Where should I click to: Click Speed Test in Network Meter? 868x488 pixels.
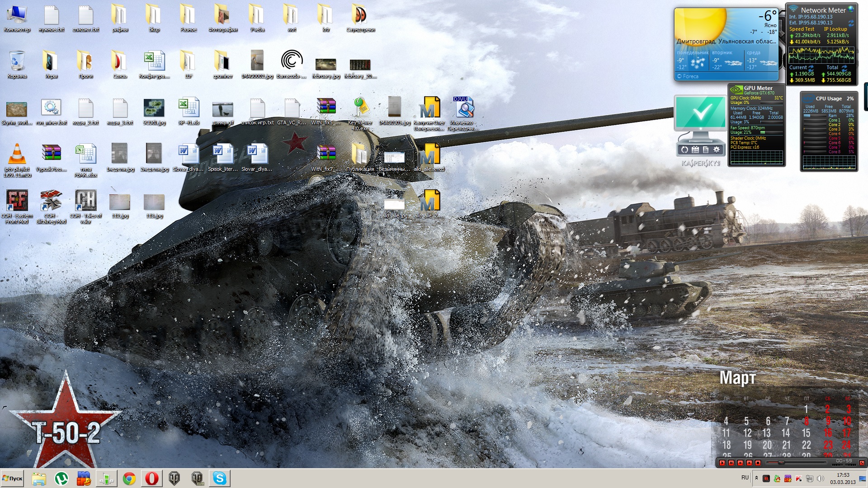pos(802,29)
